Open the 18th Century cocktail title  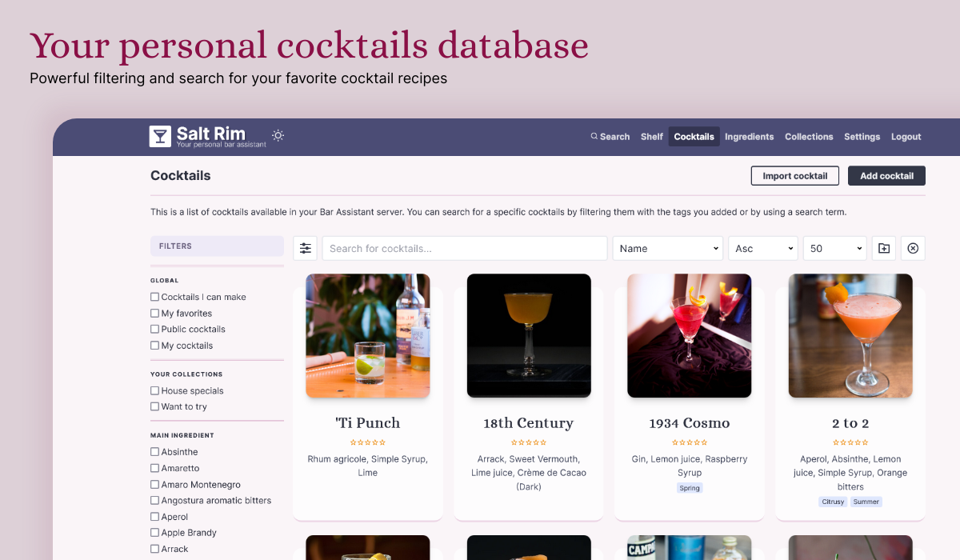pyautogui.click(x=529, y=423)
